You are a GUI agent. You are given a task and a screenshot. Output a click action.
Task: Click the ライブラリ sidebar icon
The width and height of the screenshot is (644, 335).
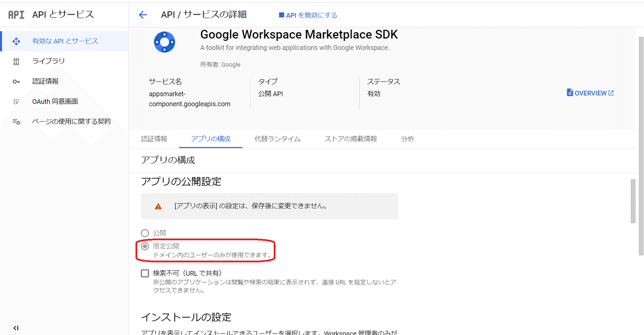pyautogui.click(x=16, y=61)
